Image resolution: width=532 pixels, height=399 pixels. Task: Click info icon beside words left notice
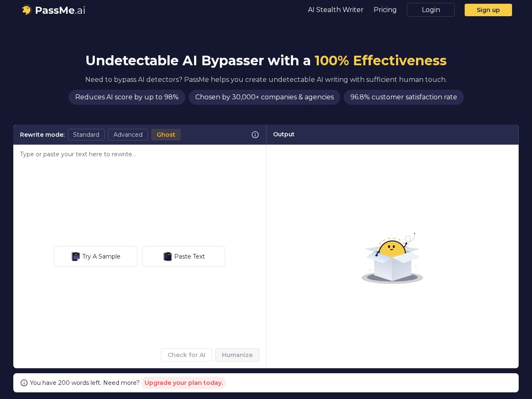pos(24,383)
